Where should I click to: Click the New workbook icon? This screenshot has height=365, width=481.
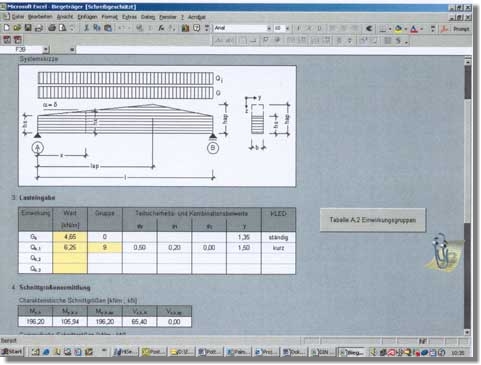6,28
